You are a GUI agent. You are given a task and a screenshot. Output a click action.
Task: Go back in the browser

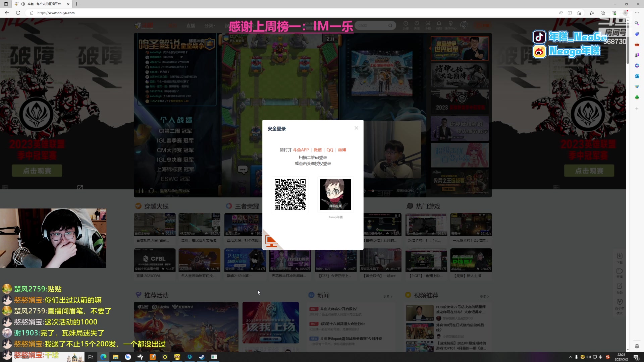coord(7,13)
